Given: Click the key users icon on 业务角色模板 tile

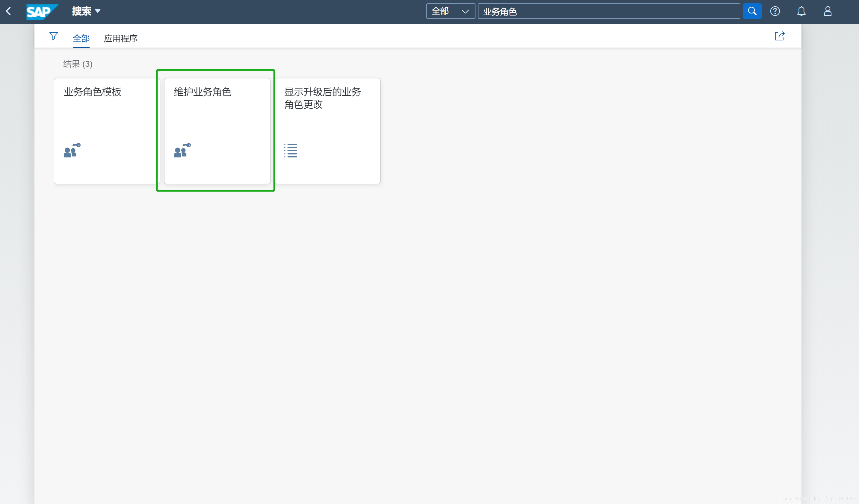Looking at the screenshot, I should [x=72, y=150].
